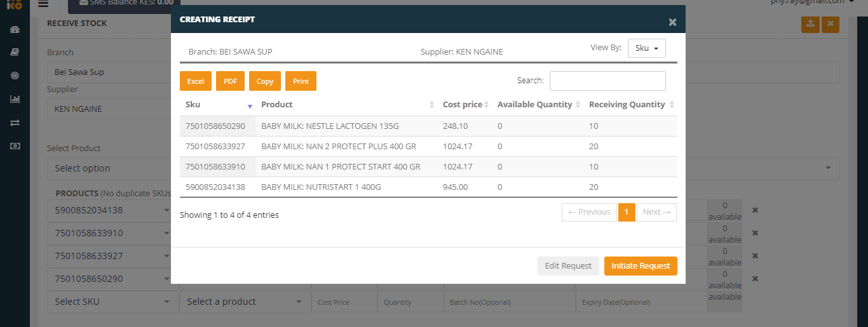Image resolution: width=868 pixels, height=327 pixels.
Task: Click the Quantity input field
Action: point(410,302)
